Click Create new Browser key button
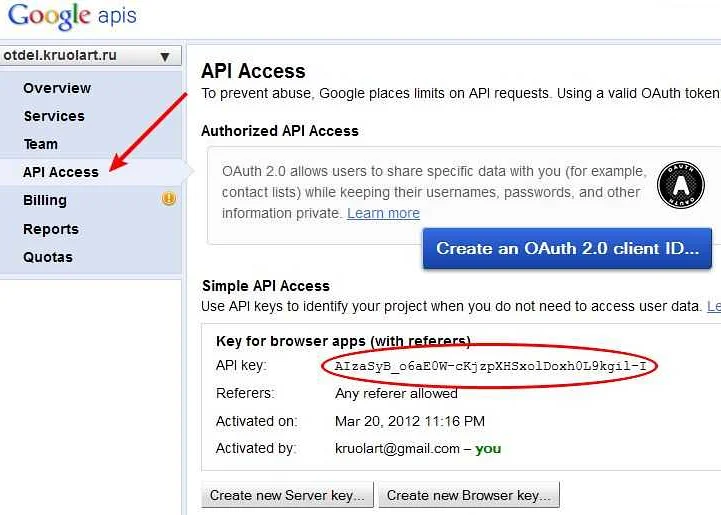Viewport: 721px width, 515px height. click(469, 495)
